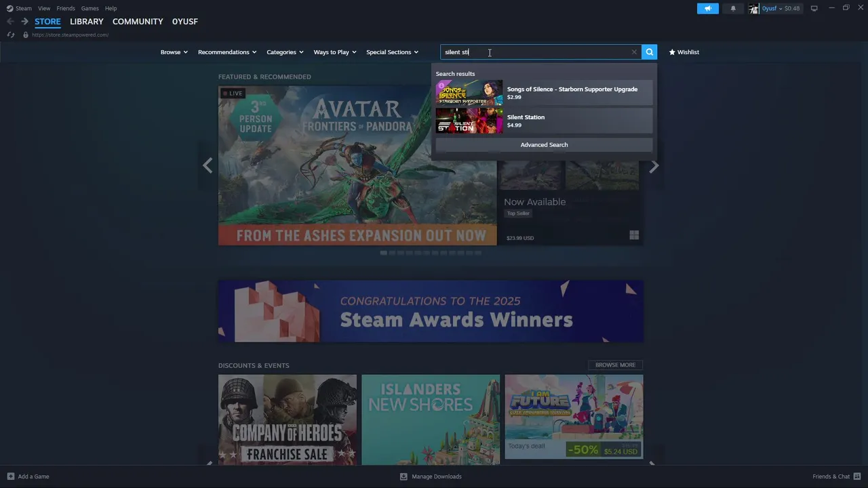Click the Friends & Chat icon
This screenshot has height=488, width=868.
click(857, 476)
